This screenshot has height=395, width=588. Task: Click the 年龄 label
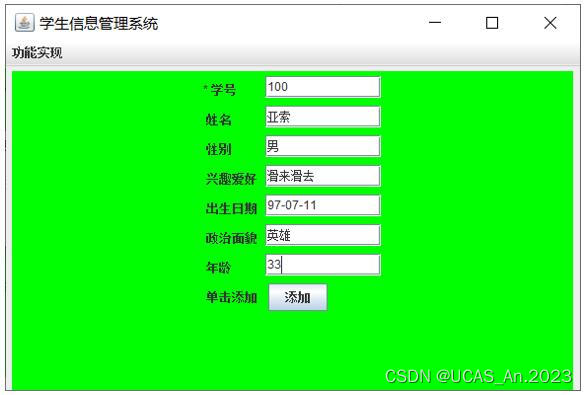click(218, 268)
